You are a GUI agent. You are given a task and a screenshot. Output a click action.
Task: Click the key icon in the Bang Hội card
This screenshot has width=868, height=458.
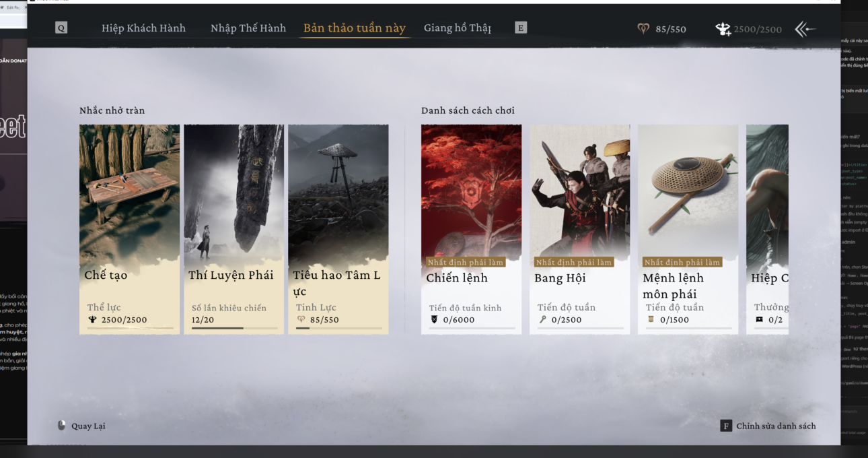[542, 320]
